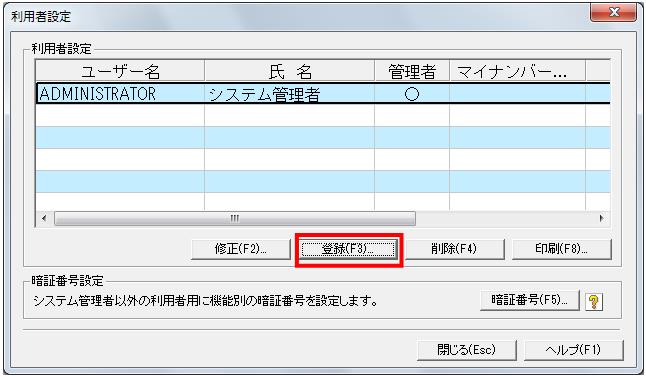Screen dimensions: 646x377
Task: Open 暗証番号(F5) PIN settings
Action: (x=530, y=300)
